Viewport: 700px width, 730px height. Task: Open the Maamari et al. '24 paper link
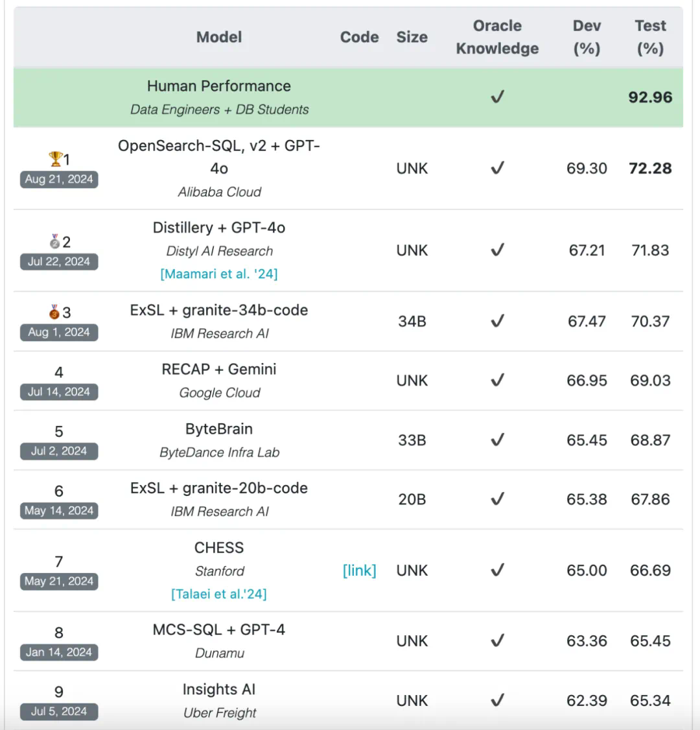click(219, 274)
